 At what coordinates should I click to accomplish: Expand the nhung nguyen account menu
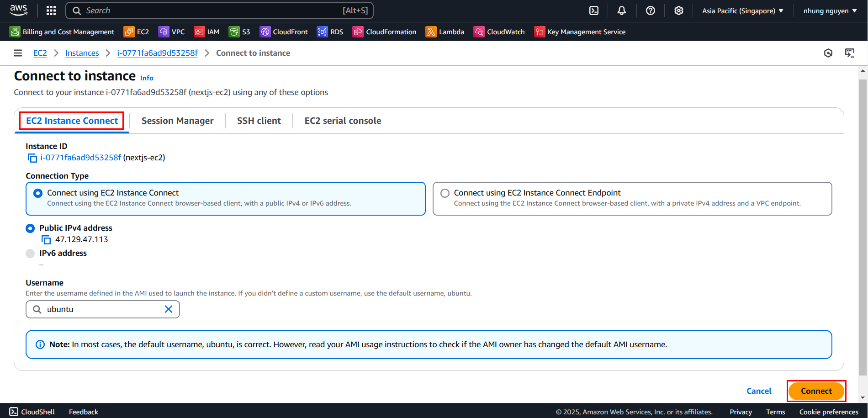click(830, 11)
